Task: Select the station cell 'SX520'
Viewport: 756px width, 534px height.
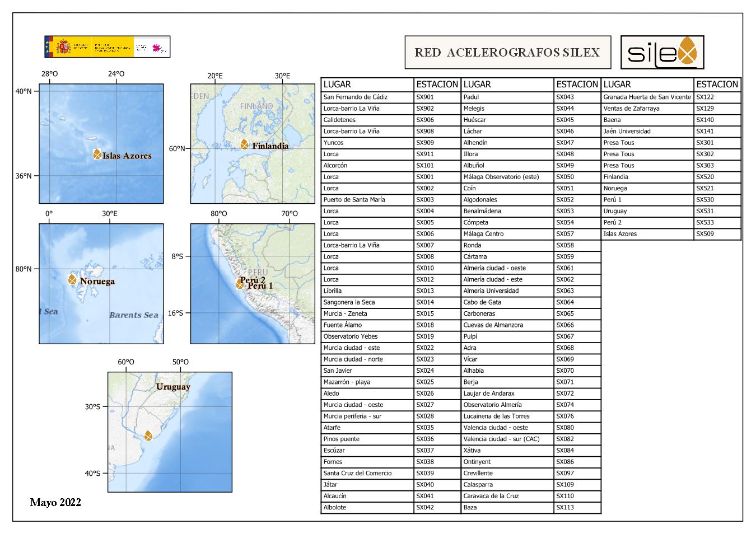Action: 717,177
